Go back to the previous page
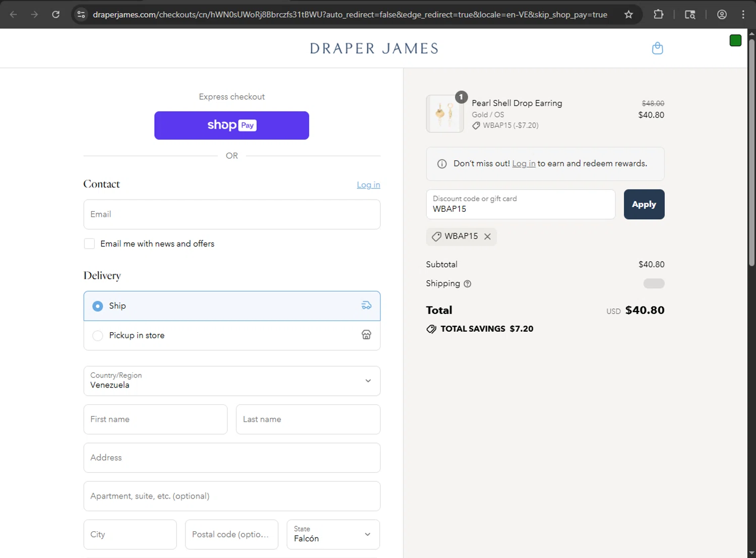Viewport: 756px width, 558px height. click(14, 15)
